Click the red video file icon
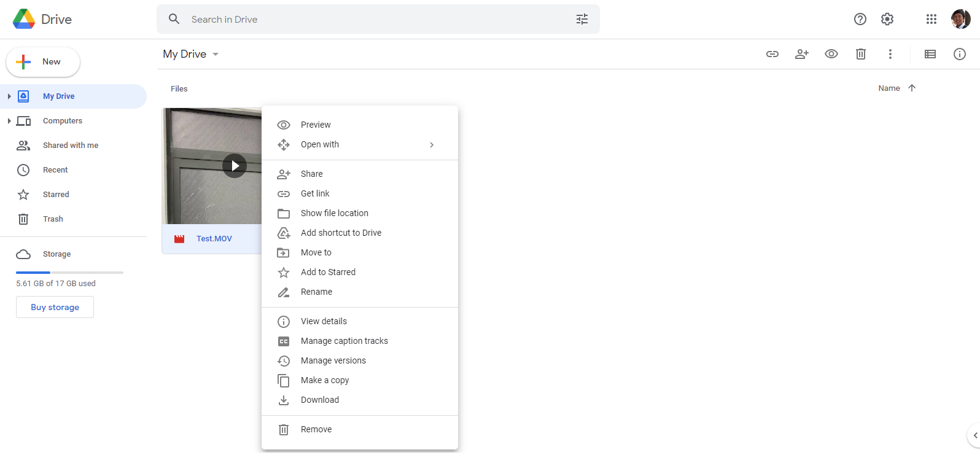This screenshot has height=463, width=980. point(179,239)
